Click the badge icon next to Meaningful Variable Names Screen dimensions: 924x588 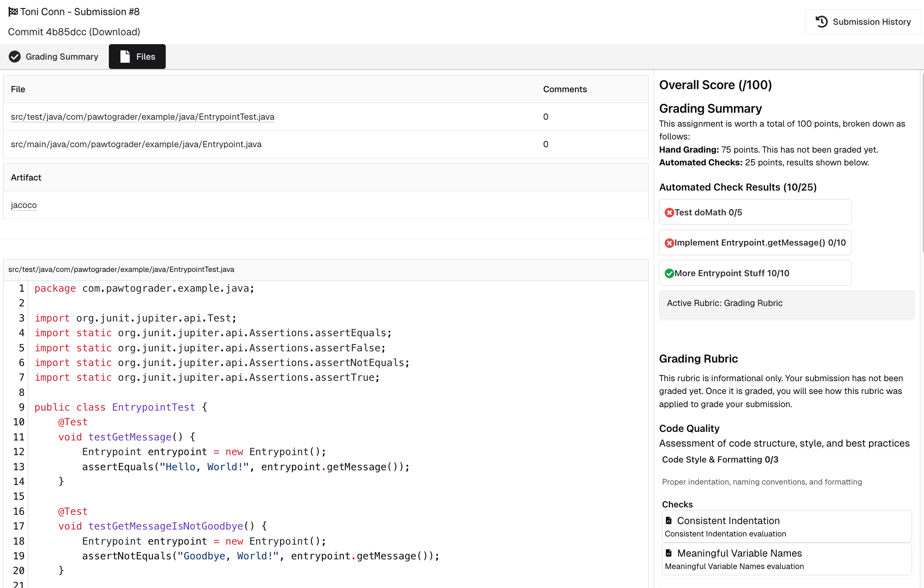pos(669,553)
